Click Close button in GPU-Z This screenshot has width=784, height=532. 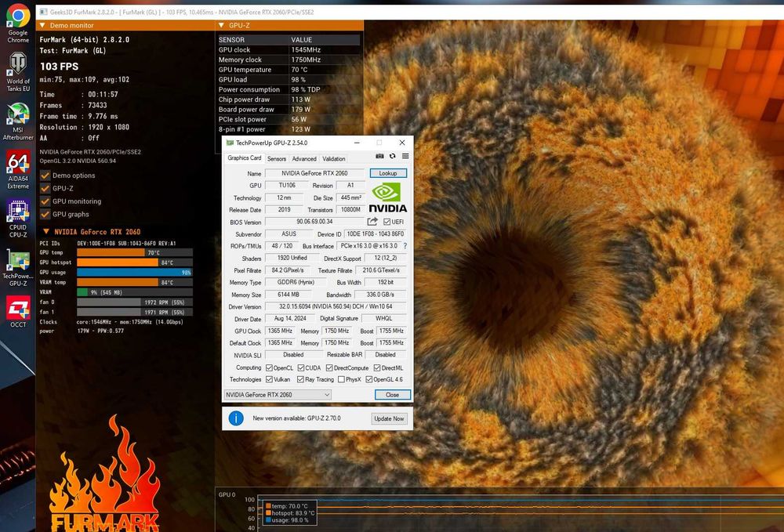coord(393,395)
